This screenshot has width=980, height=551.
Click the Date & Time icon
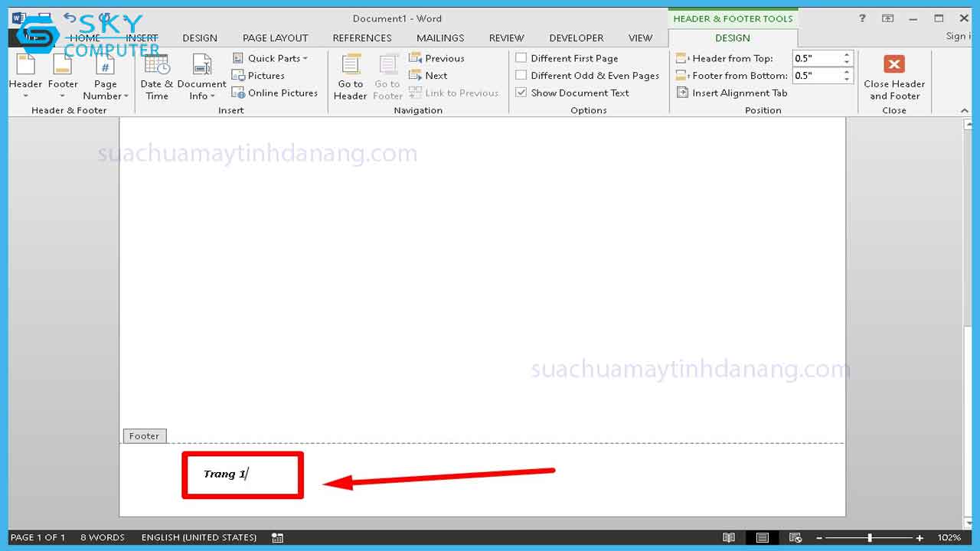click(x=156, y=66)
